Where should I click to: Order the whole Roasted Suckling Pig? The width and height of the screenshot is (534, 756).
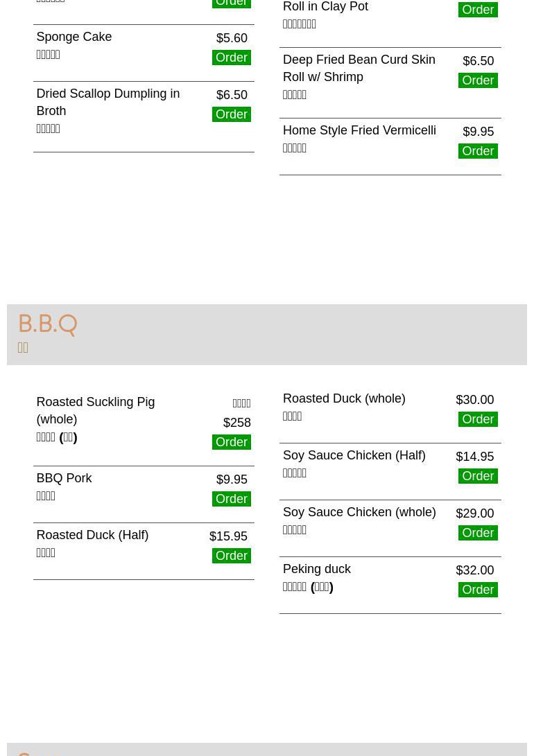(231, 442)
